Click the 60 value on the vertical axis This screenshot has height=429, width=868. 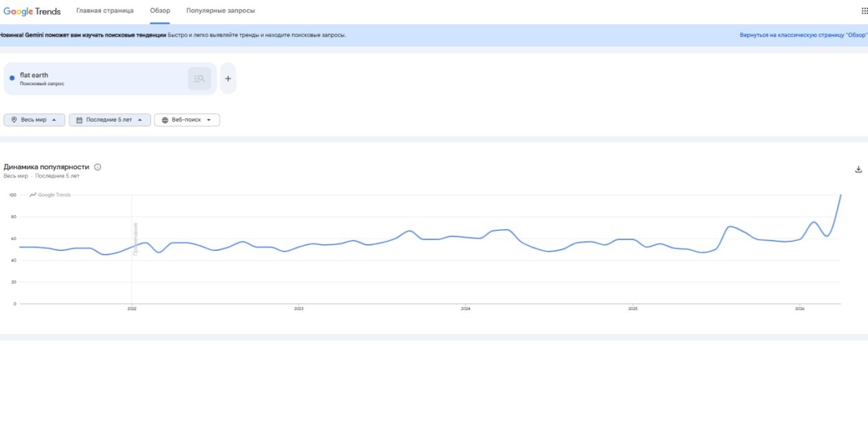coord(12,239)
